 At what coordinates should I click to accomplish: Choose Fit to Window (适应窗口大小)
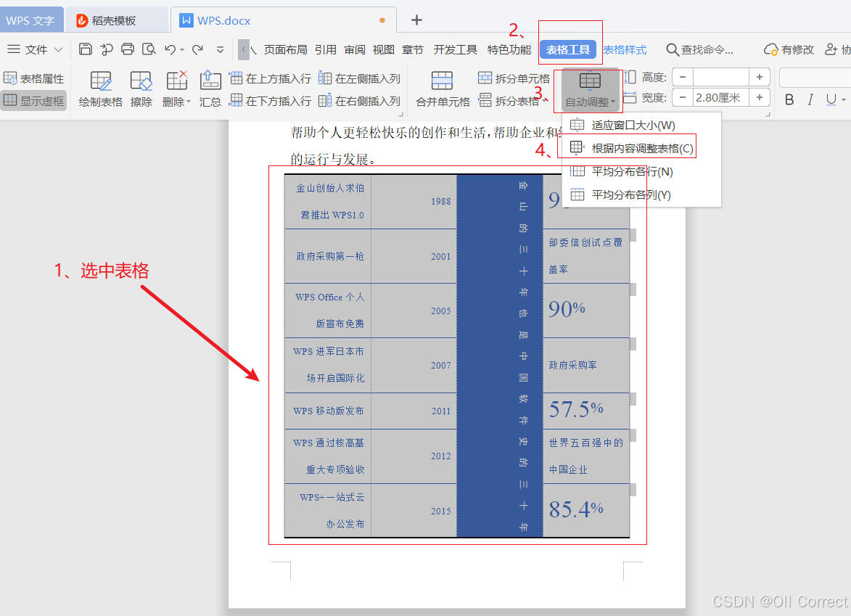coord(641,126)
